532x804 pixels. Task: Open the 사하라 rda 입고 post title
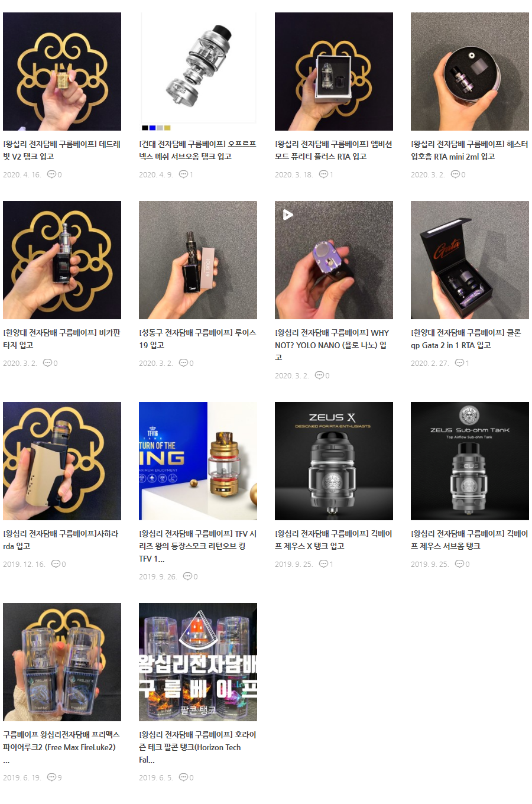(x=60, y=540)
